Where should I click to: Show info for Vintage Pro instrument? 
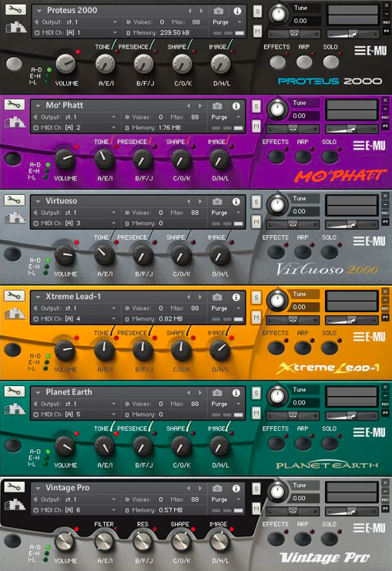236,488
